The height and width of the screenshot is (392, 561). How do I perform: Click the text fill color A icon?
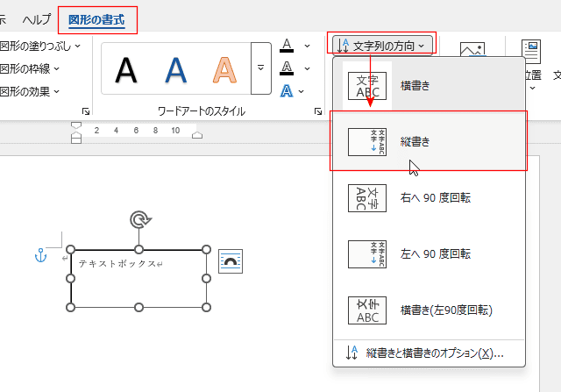(x=287, y=45)
